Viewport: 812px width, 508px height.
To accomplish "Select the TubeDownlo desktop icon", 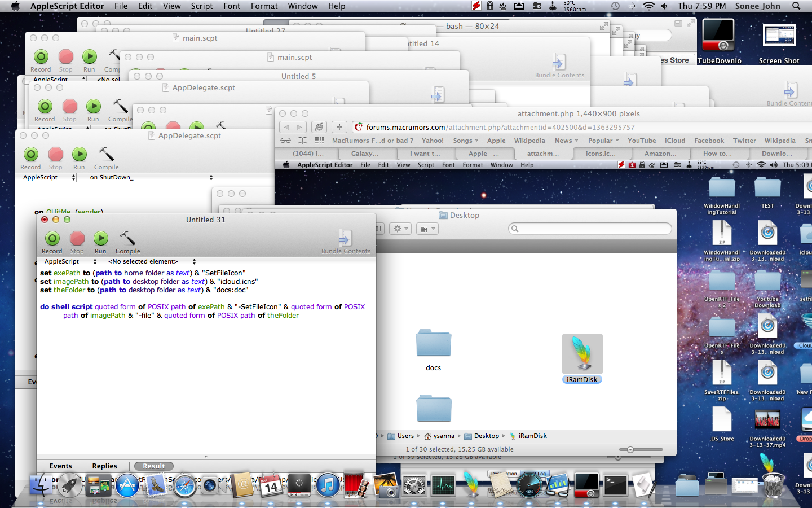I will click(719, 41).
